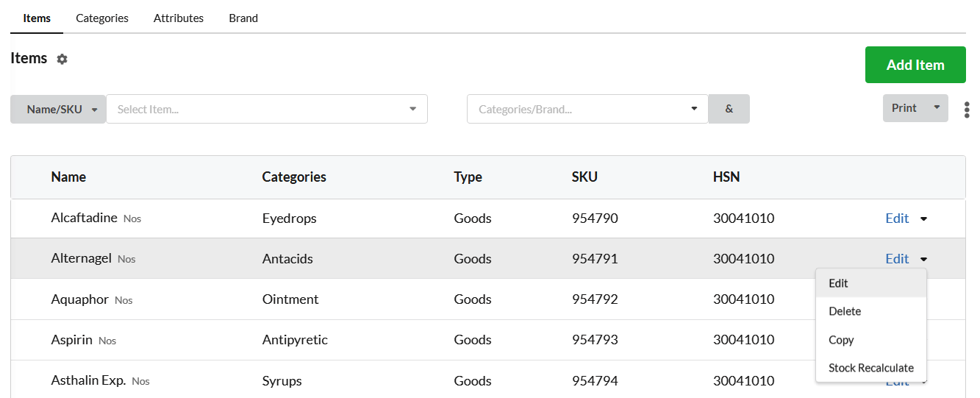This screenshot has height=398, width=980.
Task: Click the HSN value in Aspirin row
Action: [x=743, y=340]
